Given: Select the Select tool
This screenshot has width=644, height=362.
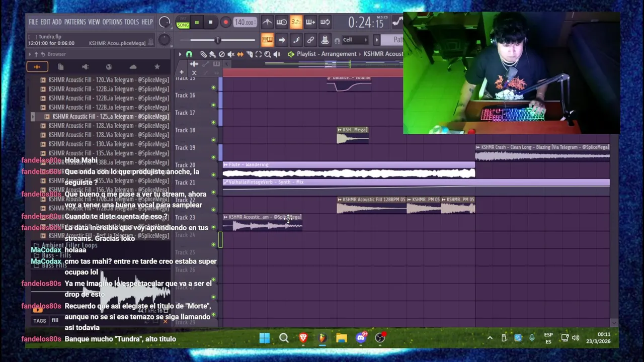Looking at the screenshot, I should point(258,54).
